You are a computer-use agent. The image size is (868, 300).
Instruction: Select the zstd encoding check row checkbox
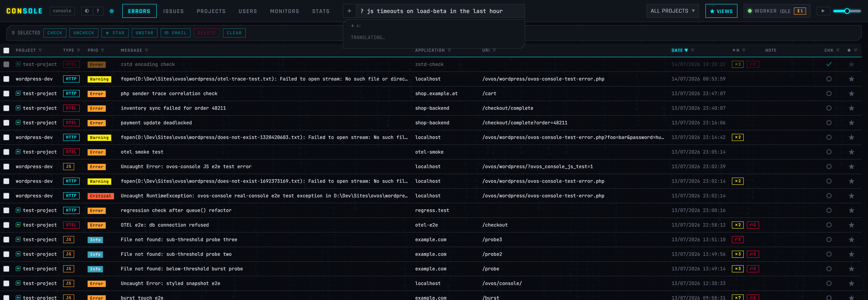6,64
